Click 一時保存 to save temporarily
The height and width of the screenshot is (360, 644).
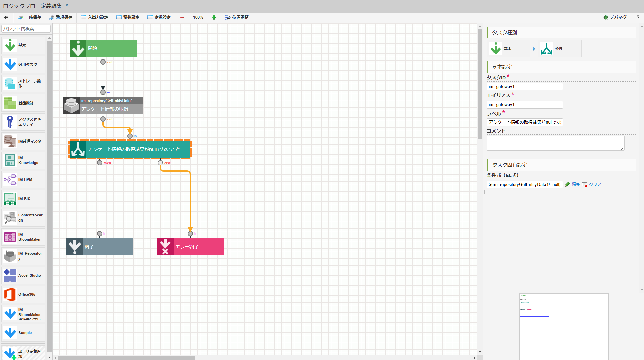coord(29,17)
